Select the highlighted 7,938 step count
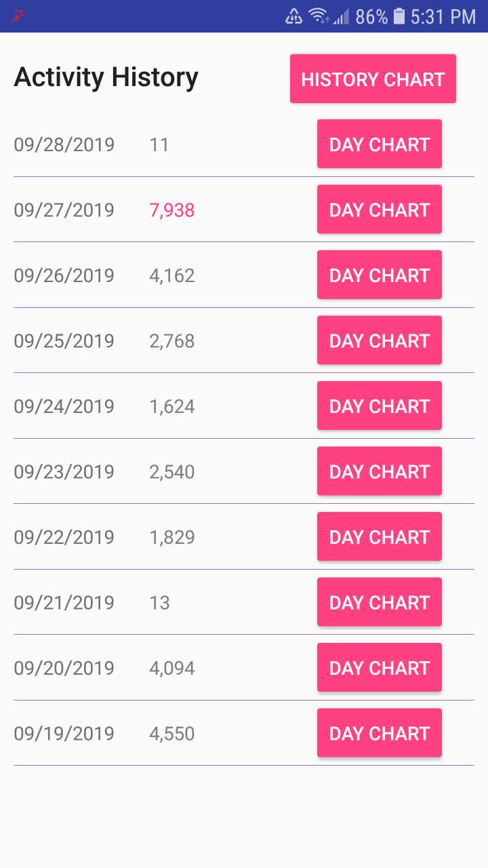 coord(172,210)
